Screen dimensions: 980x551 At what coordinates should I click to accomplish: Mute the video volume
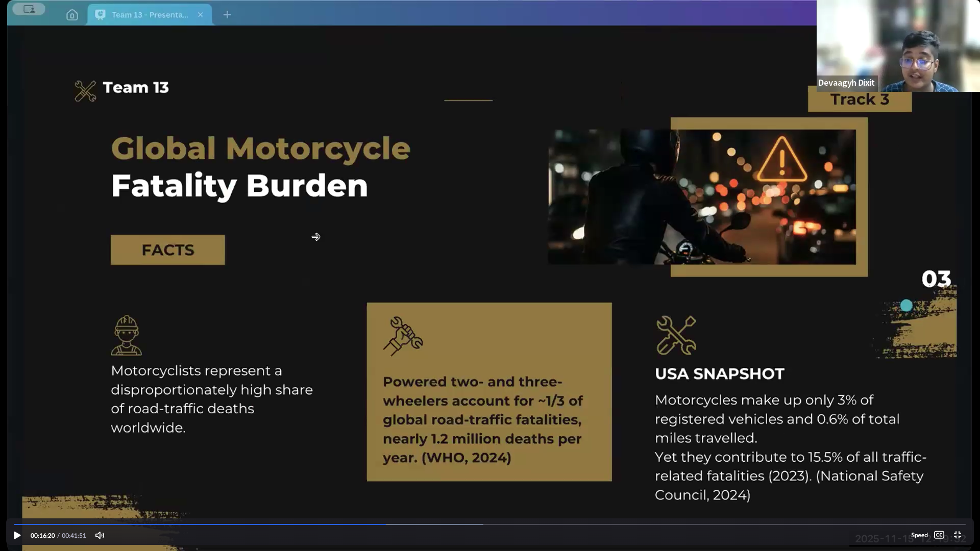[x=100, y=535]
